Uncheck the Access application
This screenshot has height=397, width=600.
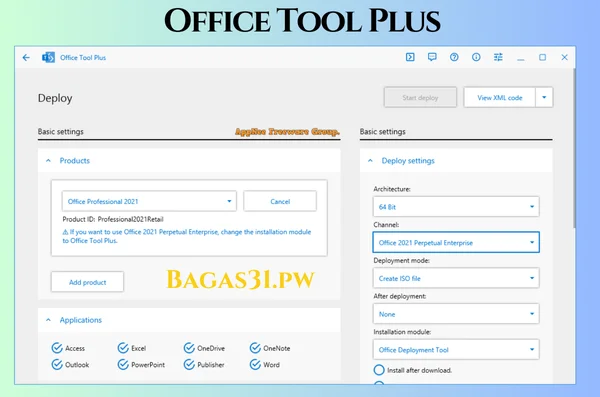pos(57,348)
